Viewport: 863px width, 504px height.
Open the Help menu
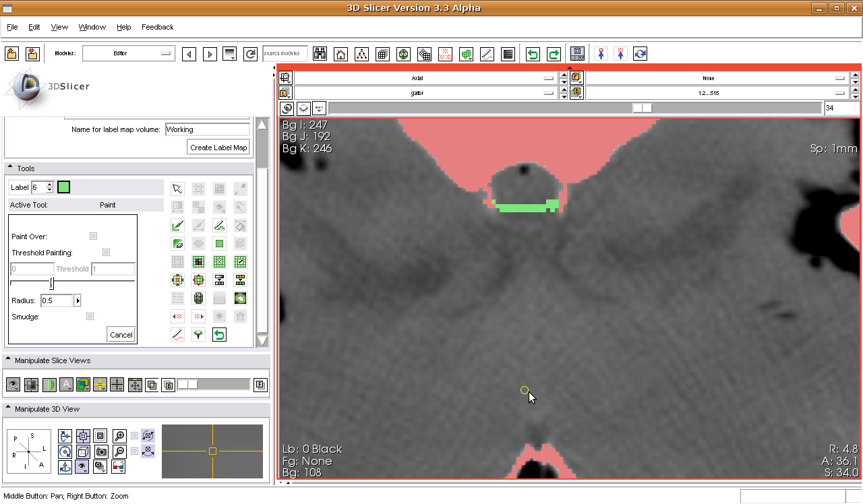(124, 27)
